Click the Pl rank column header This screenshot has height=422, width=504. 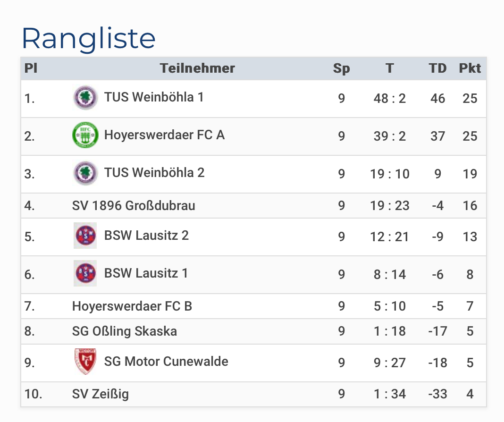coord(31,68)
